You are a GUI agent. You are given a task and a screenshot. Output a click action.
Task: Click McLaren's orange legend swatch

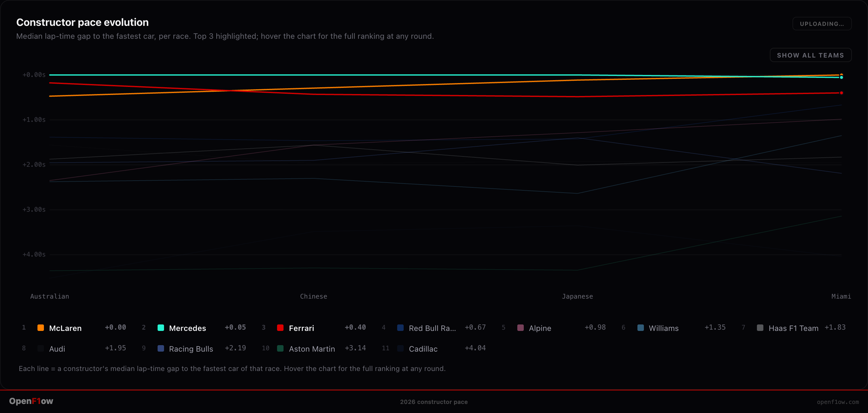[x=40, y=328]
